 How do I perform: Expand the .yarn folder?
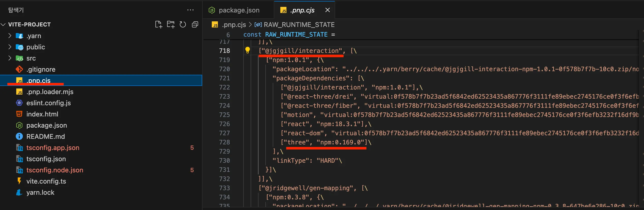click(34, 36)
